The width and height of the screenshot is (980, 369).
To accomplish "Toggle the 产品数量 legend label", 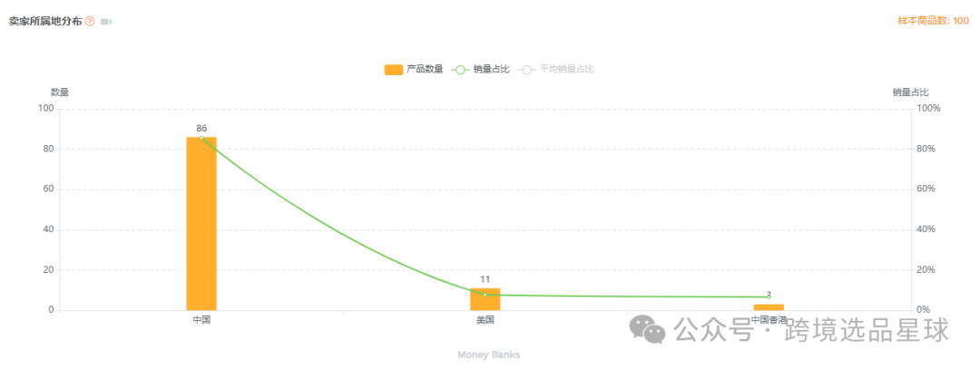I will 425,69.
